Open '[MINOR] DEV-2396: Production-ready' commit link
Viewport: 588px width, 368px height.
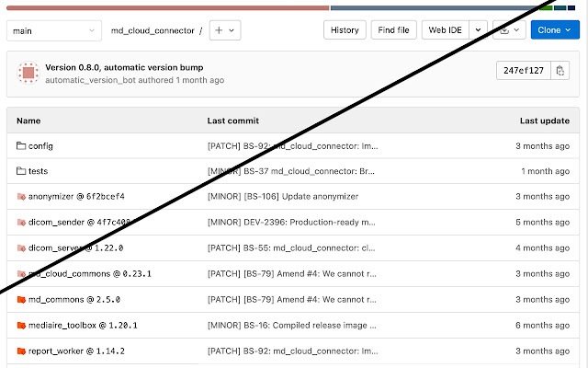(x=291, y=223)
